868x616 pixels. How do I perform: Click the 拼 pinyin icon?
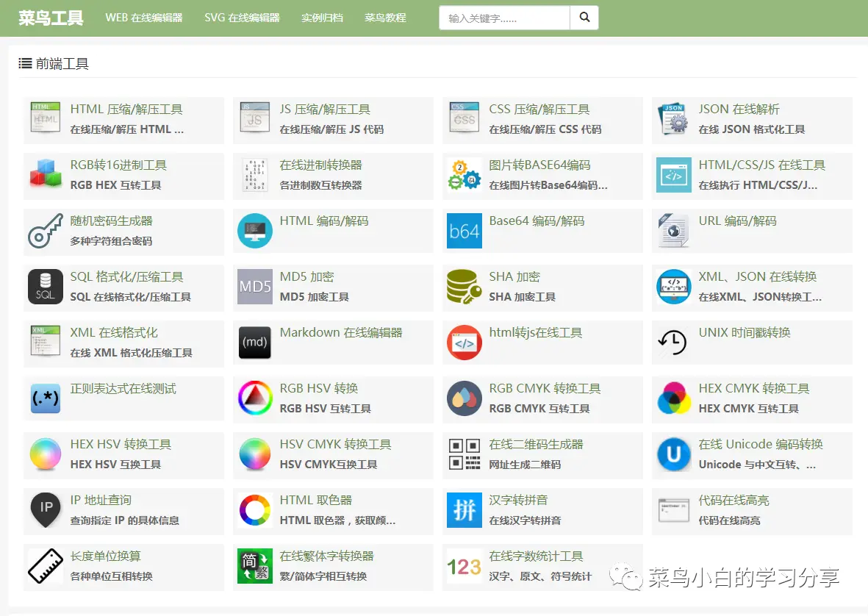coord(464,510)
